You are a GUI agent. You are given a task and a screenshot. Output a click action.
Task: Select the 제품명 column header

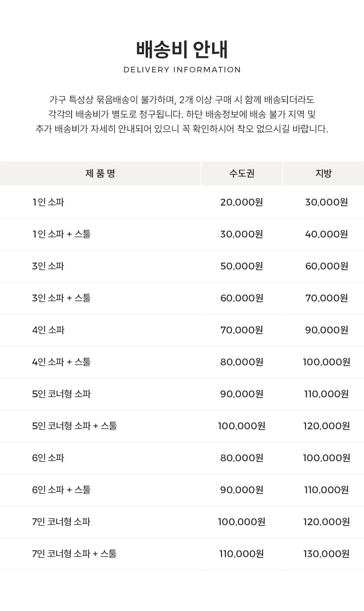coord(100,174)
